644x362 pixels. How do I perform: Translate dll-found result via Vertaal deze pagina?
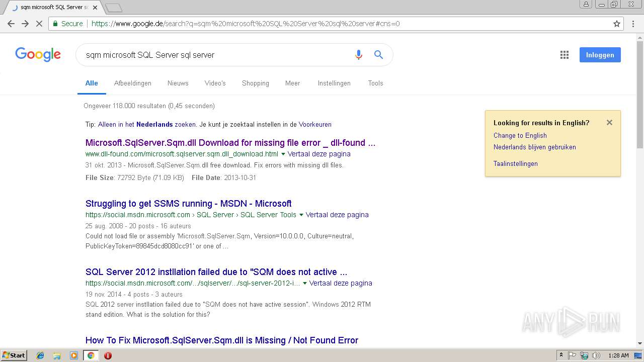(x=319, y=154)
